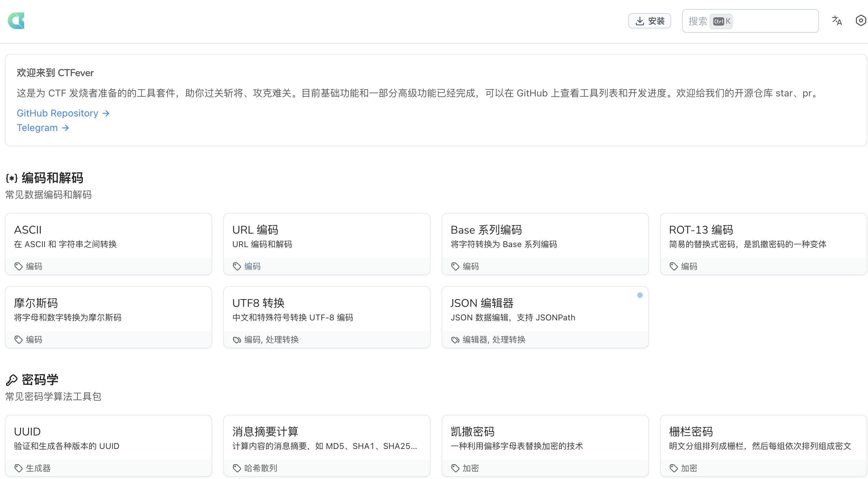Click the 编码 tag under URL 编码

pyautogui.click(x=253, y=266)
